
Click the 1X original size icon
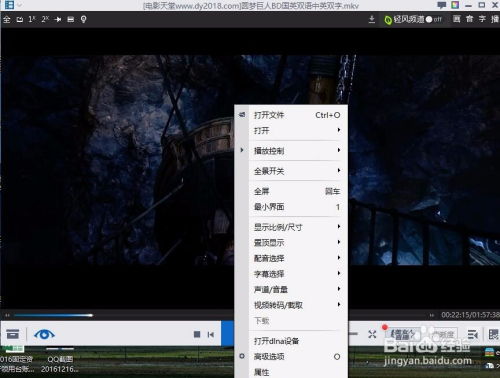click(32, 19)
